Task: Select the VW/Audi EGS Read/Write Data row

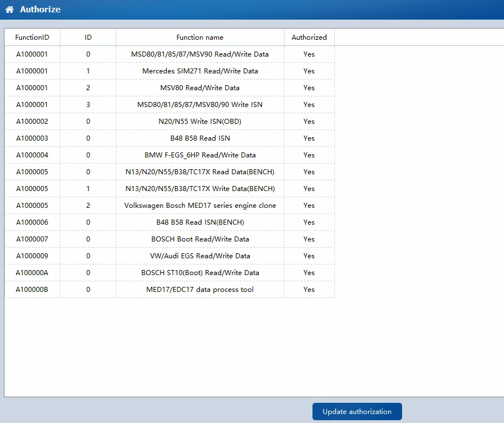Action: (x=199, y=256)
